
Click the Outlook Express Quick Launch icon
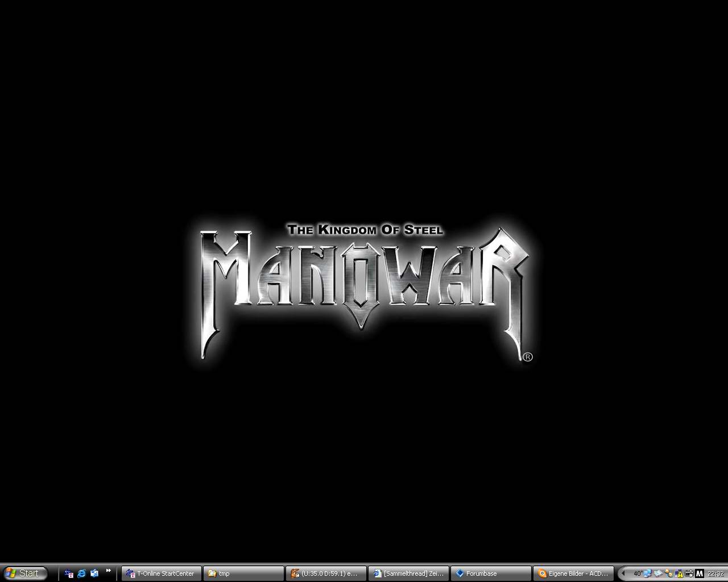coord(94,573)
